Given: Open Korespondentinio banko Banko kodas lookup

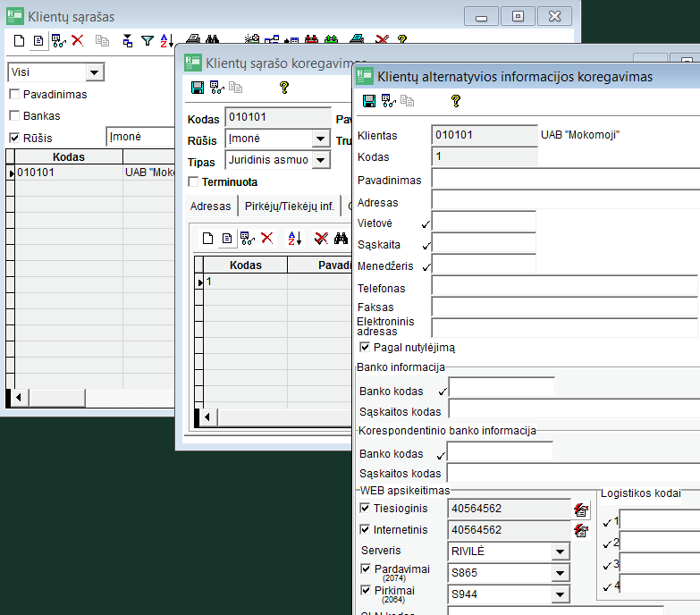Looking at the screenshot, I should pyautogui.click(x=441, y=456).
